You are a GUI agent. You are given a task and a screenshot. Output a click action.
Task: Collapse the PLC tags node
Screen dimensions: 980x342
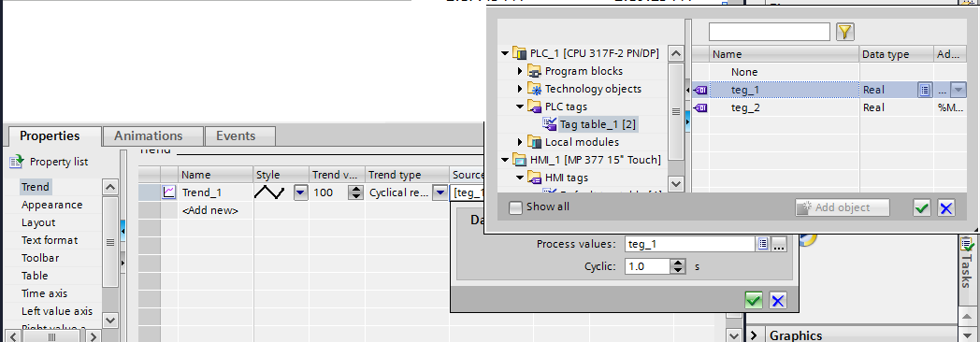tap(520, 107)
